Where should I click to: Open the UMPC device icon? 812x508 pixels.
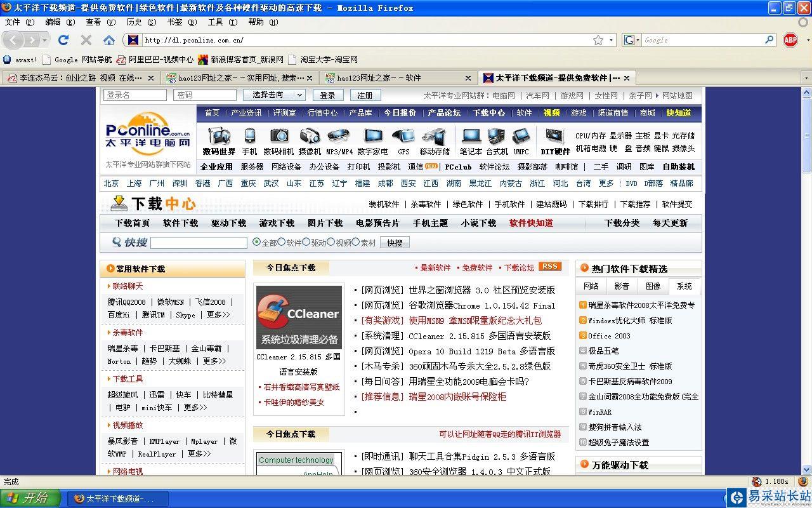tap(521, 136)
